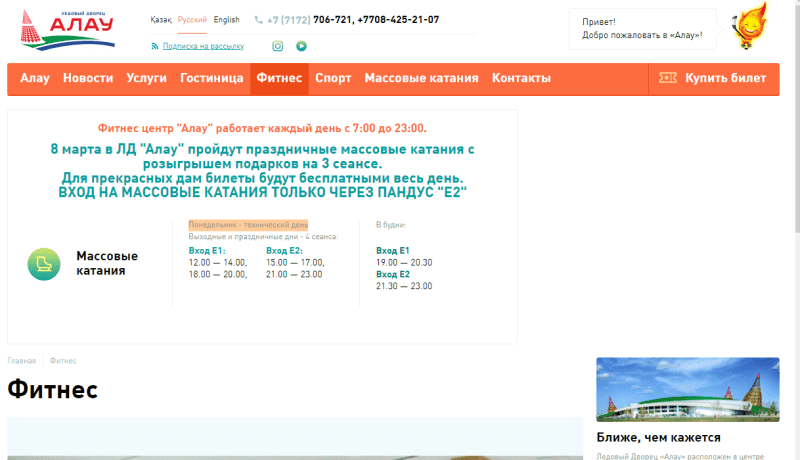Open the Новости menu item

pos(88,78)
